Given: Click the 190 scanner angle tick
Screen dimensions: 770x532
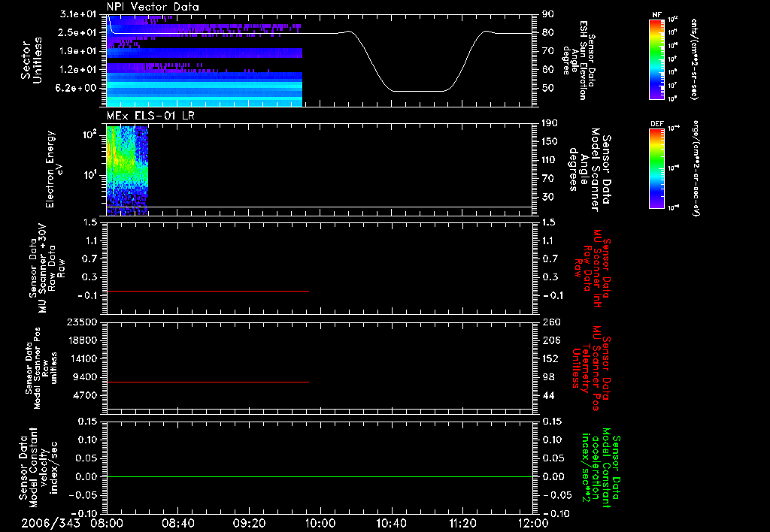Looking at the screenshot, I should [550, 123].
